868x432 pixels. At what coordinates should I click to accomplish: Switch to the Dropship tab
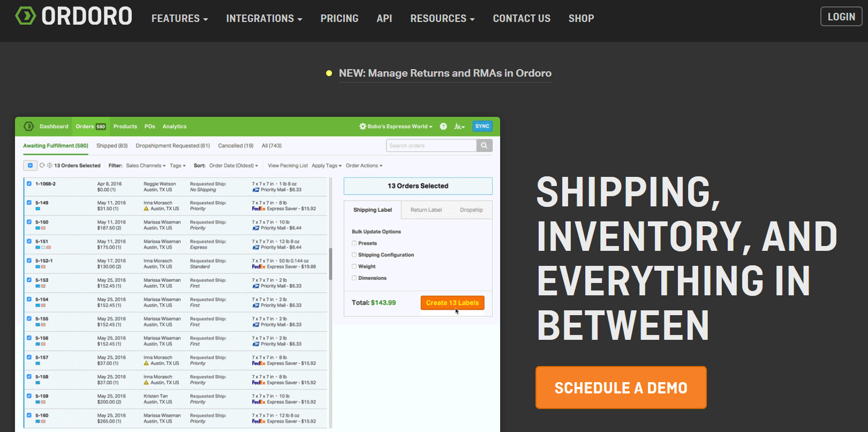point(471,210)
